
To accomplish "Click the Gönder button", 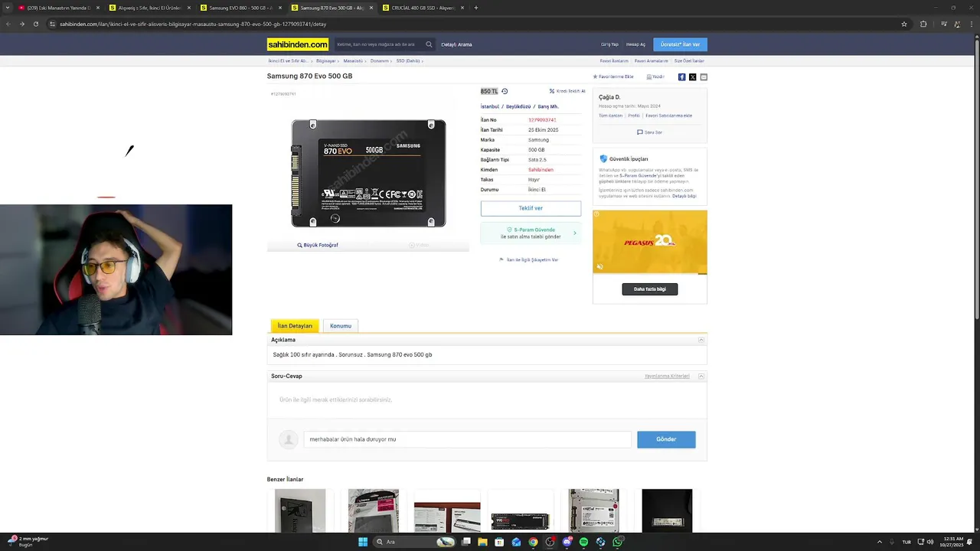I will [666, 439].
